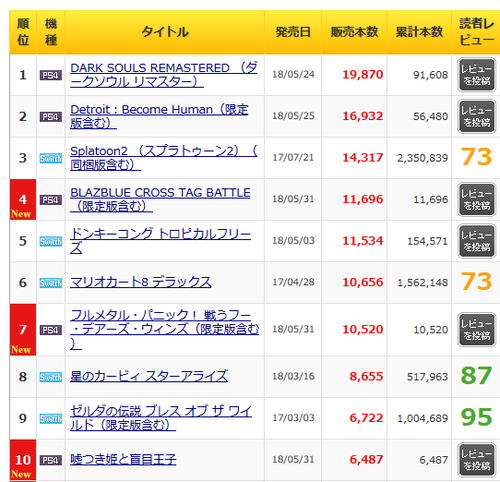Screen dimensions: 500x482
Task: Open Detroit: Become Human title link
Action: coord(159,116)
